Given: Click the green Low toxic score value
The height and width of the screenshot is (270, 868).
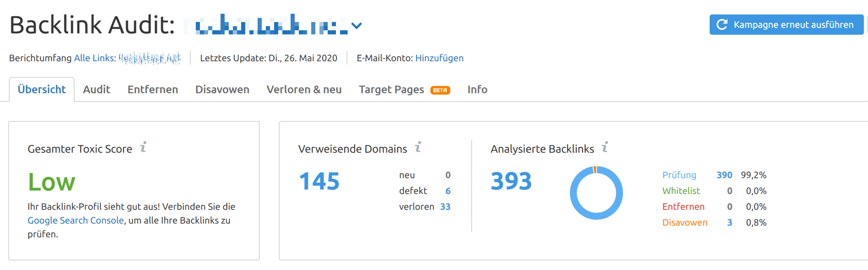Looking at the screenshot, I should point(52,182).
